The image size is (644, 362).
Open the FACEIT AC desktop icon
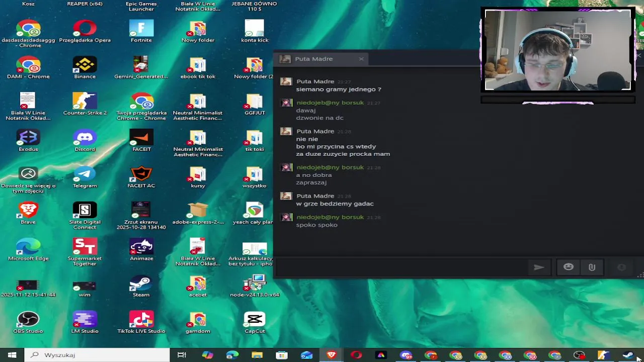coord(141,176)
